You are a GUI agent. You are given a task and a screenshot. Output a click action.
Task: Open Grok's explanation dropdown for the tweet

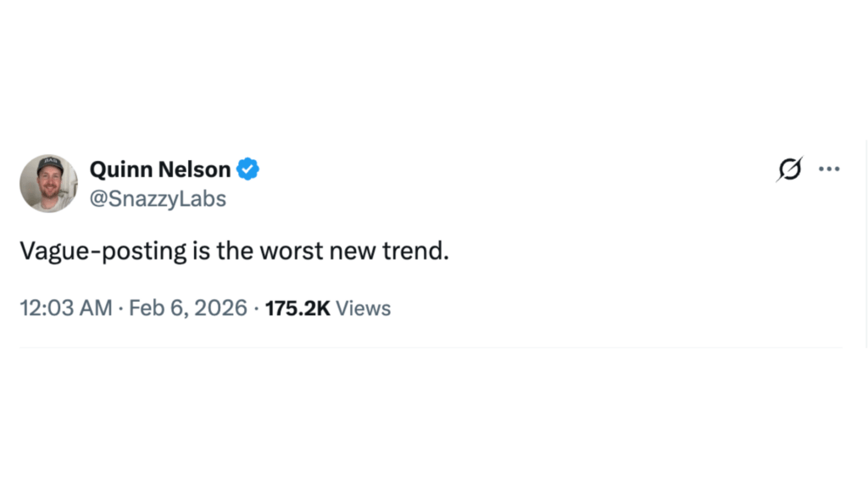[x=788, y=169]
